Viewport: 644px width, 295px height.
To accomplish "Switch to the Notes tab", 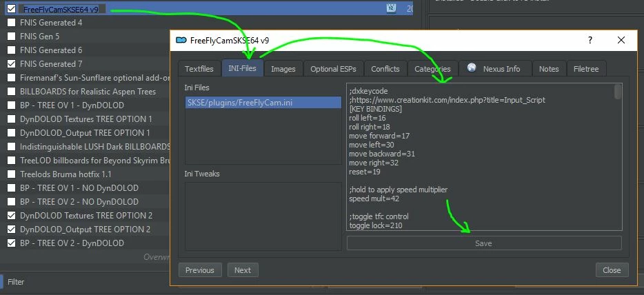I will [549, 69].
